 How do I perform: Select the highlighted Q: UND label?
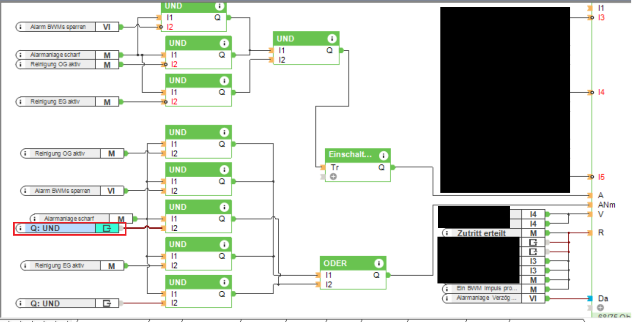[45, 228]
